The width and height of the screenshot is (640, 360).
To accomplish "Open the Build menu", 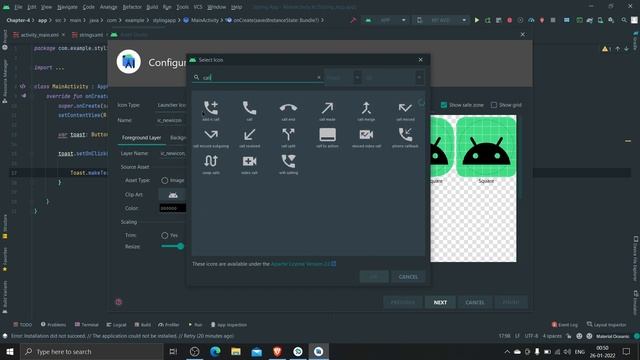I will [152, 7].
